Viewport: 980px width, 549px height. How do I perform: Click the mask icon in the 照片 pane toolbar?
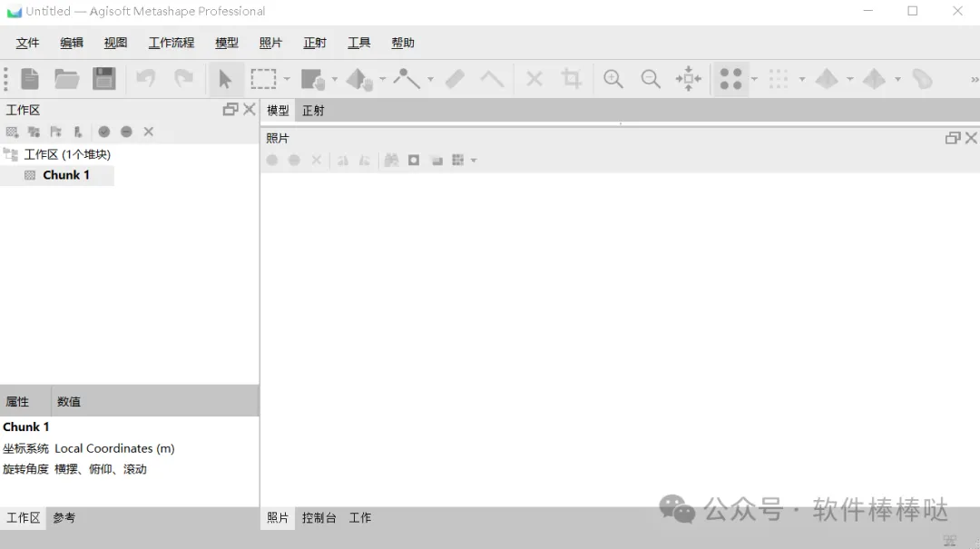pyautogui.click(x=414, y=161)
